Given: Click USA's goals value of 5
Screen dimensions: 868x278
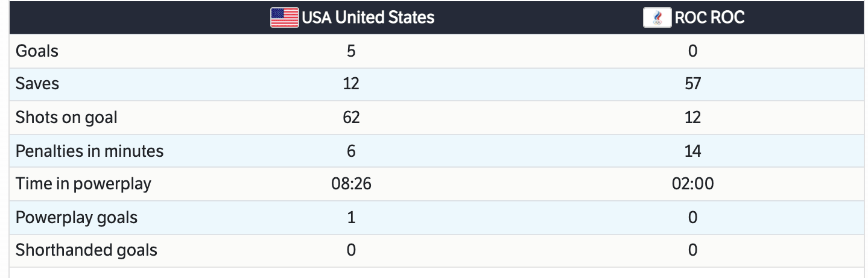Looking at the screenshot, I should tap(351, 51).
